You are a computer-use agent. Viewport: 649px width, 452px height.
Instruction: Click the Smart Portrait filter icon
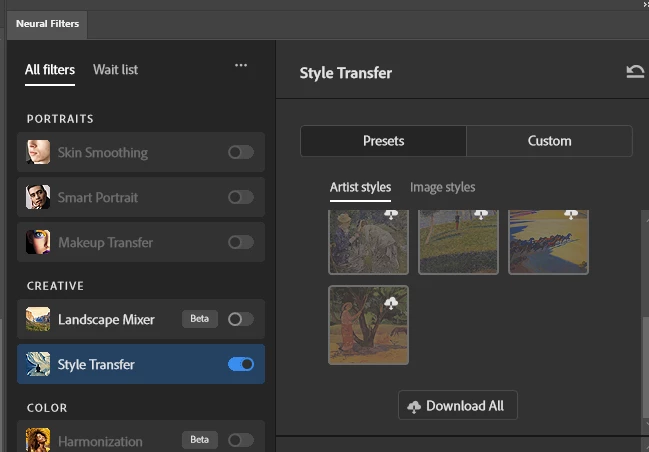[x=38, y=197]
